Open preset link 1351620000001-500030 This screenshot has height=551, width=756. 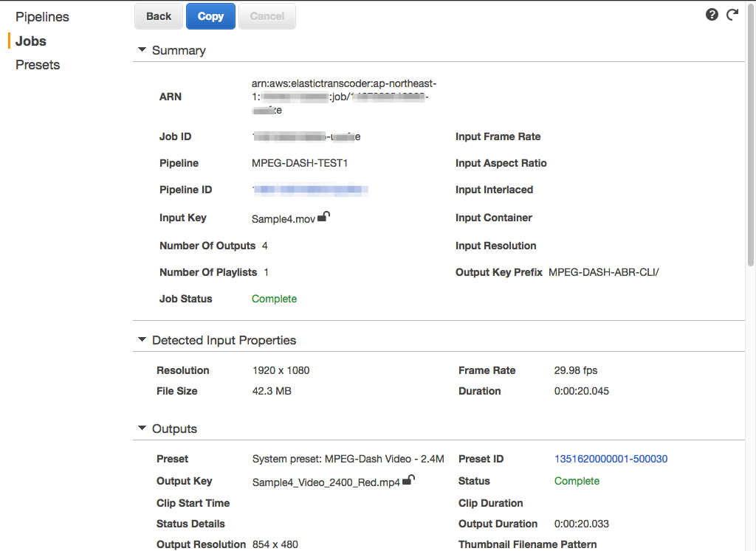pyautogui.click(x=611, y=458)
